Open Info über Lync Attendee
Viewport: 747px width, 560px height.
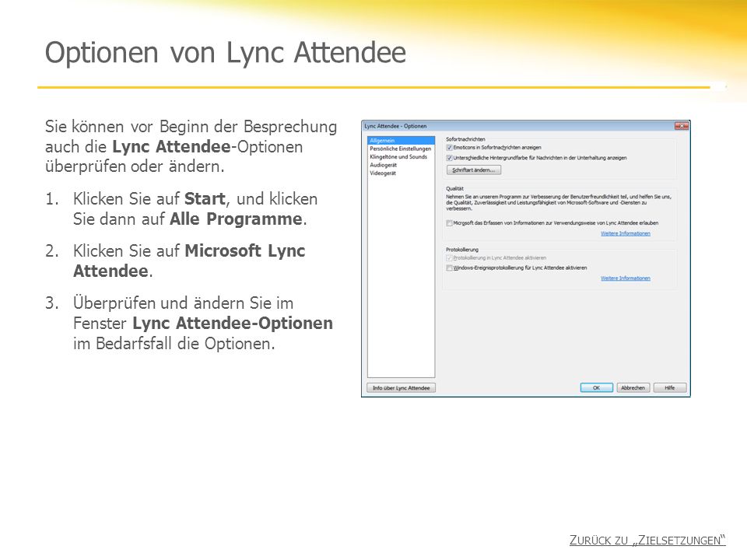[402, 388]
